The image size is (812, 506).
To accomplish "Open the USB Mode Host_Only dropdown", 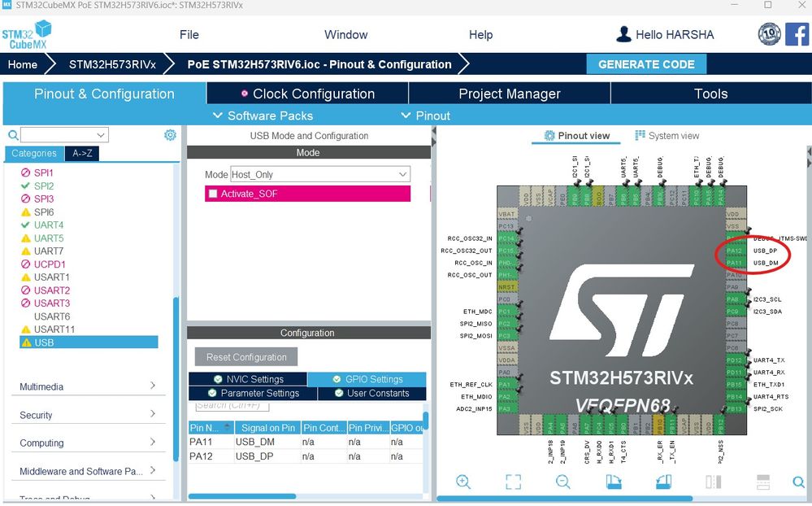I will [x=320, y=174].
